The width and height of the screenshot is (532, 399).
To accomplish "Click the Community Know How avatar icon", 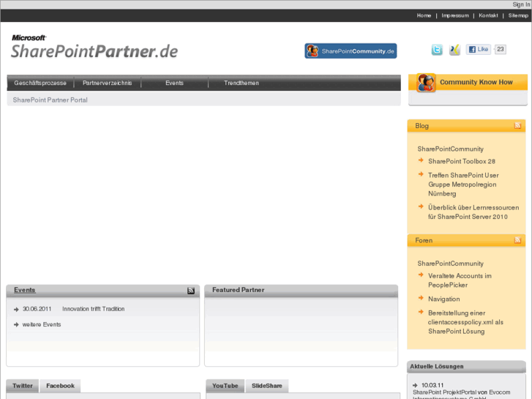I will (426, 83).
